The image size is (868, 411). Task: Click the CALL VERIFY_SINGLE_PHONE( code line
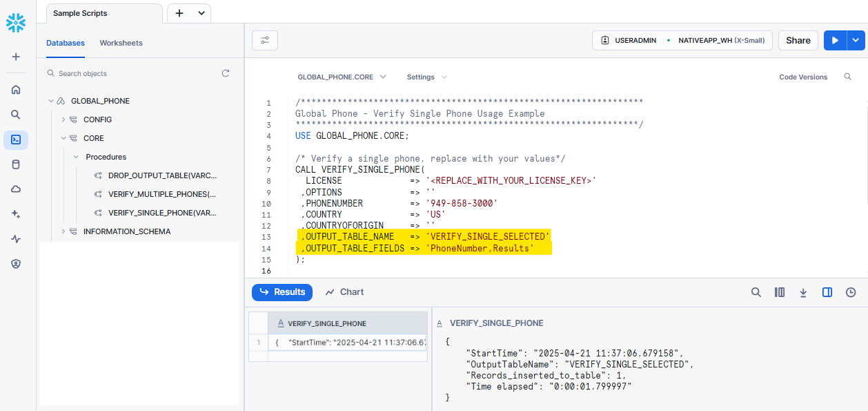pyautogui.click(x=360, y=169)
